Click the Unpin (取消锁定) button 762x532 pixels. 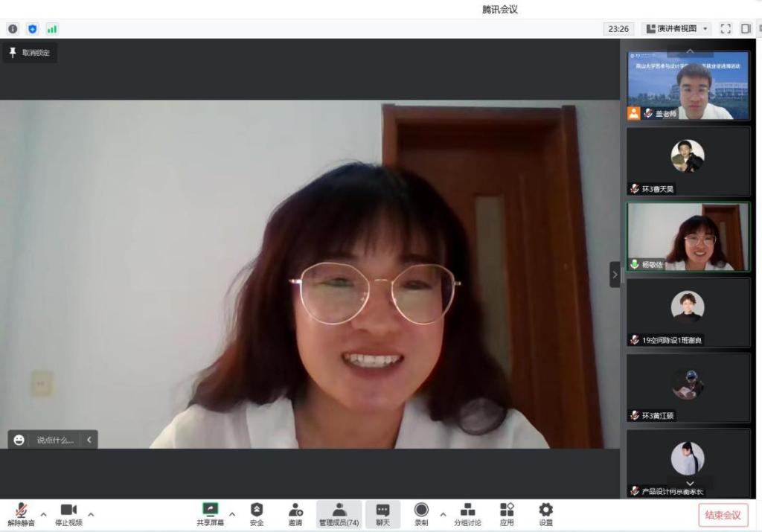point(30,53)
